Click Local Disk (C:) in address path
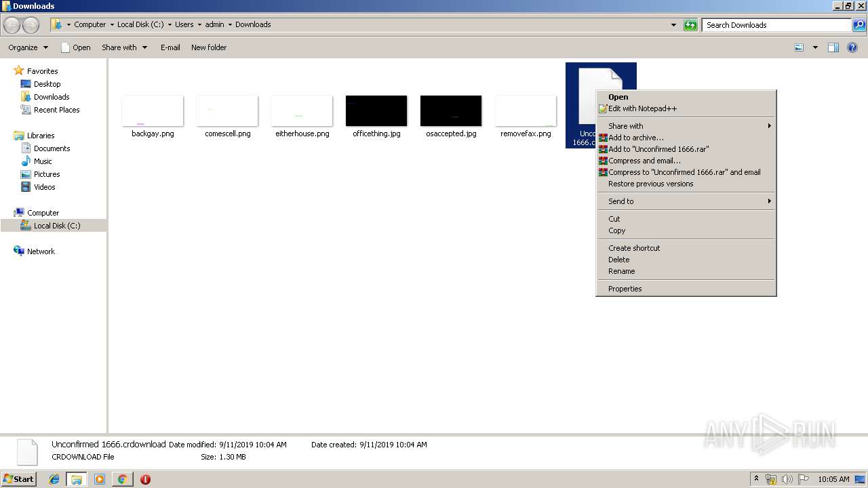The height and width of the screenshot is (488, 868). [x=140, y=24]
